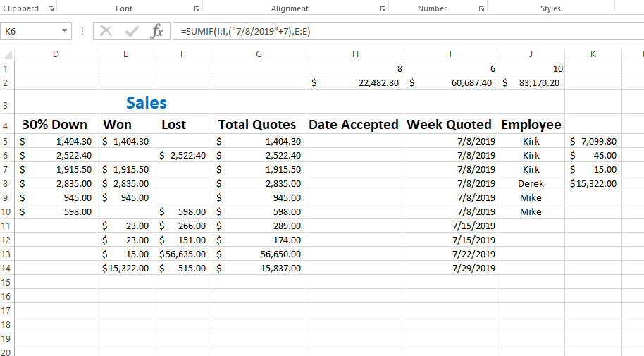644x356 pixels.
Task: Select Week Quoted cell 7/22/2019
Action: [x=450, y=254]
